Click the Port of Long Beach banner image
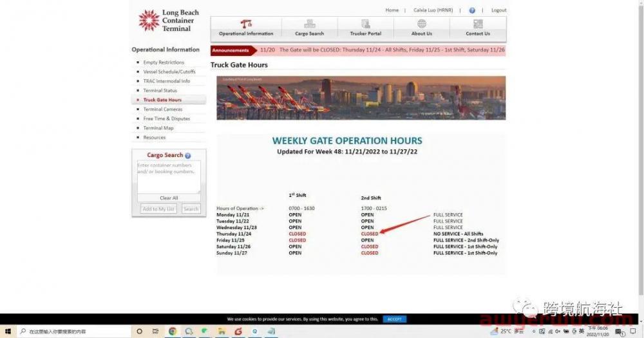Image resolution: width=644 pixels, height=338 pixels. 361,98
